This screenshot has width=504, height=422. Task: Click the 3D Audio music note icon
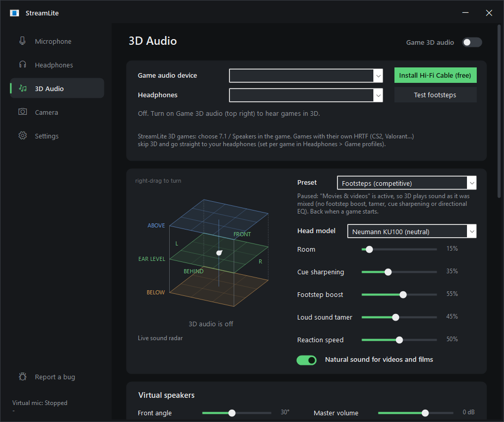tap(23, 88)
